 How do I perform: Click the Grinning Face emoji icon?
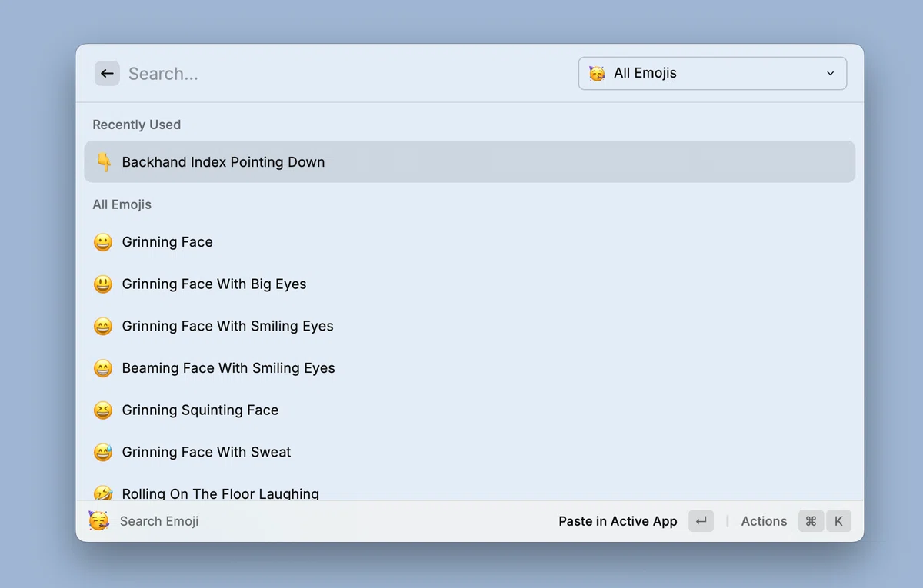(103, 242)
